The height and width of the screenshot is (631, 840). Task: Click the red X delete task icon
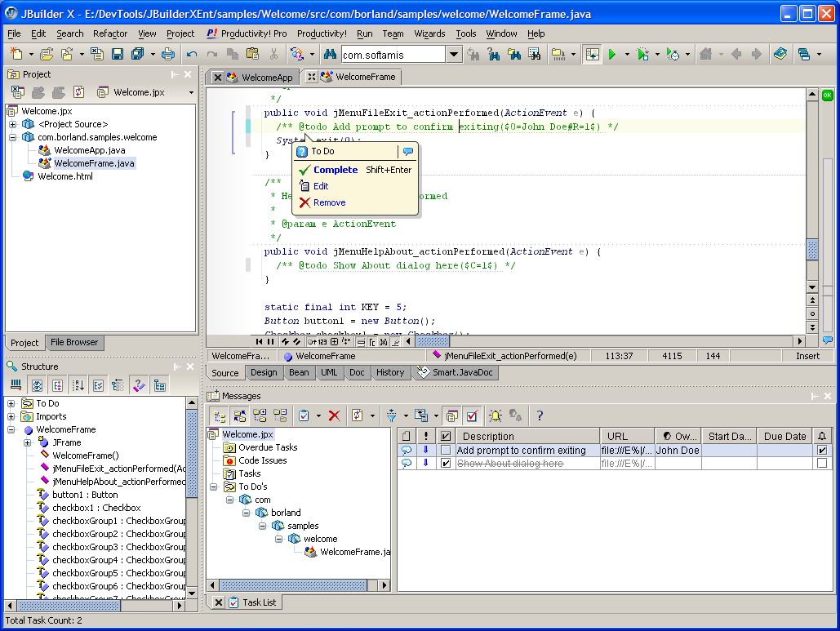[335, 415]
